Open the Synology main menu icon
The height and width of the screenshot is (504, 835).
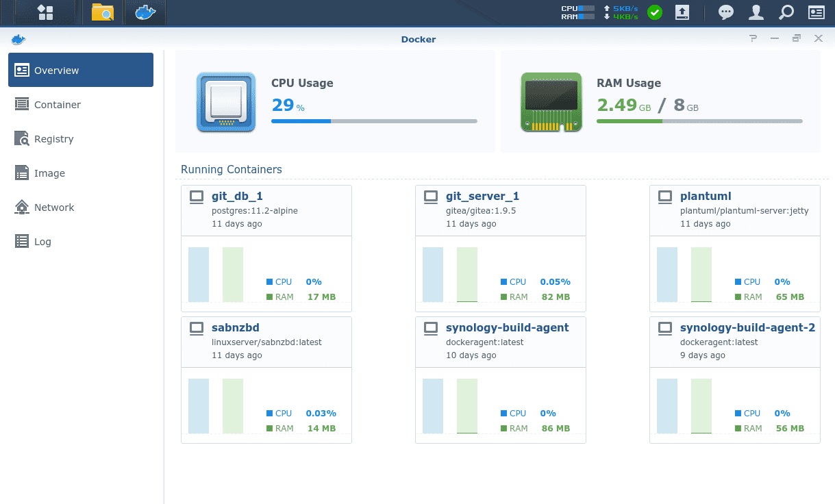(45, 12)
